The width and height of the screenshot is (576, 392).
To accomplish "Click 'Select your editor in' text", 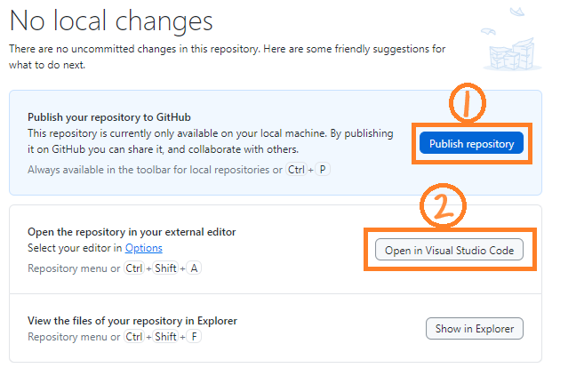I will click(x=75, y=248).
